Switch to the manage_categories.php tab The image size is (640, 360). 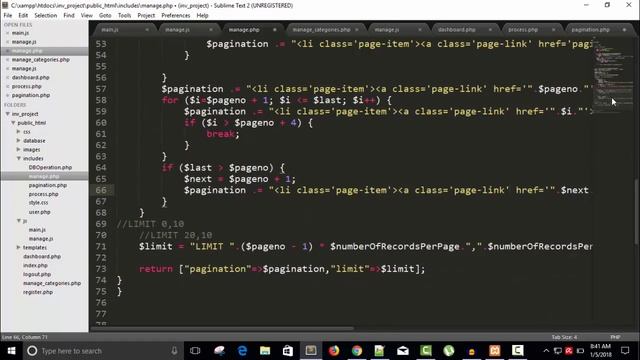click(322, 30)
